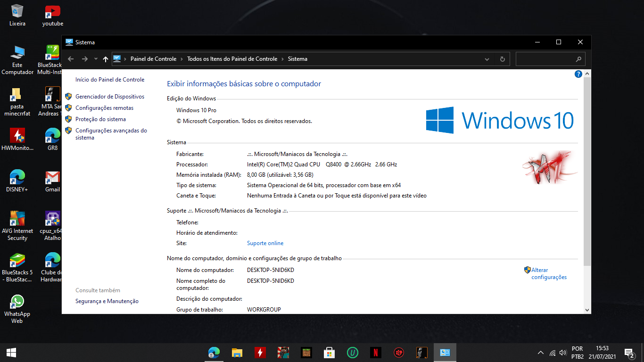Open the recent locations dropdown arrow
The image size is (644, 362).
click(x=96, y=59)
